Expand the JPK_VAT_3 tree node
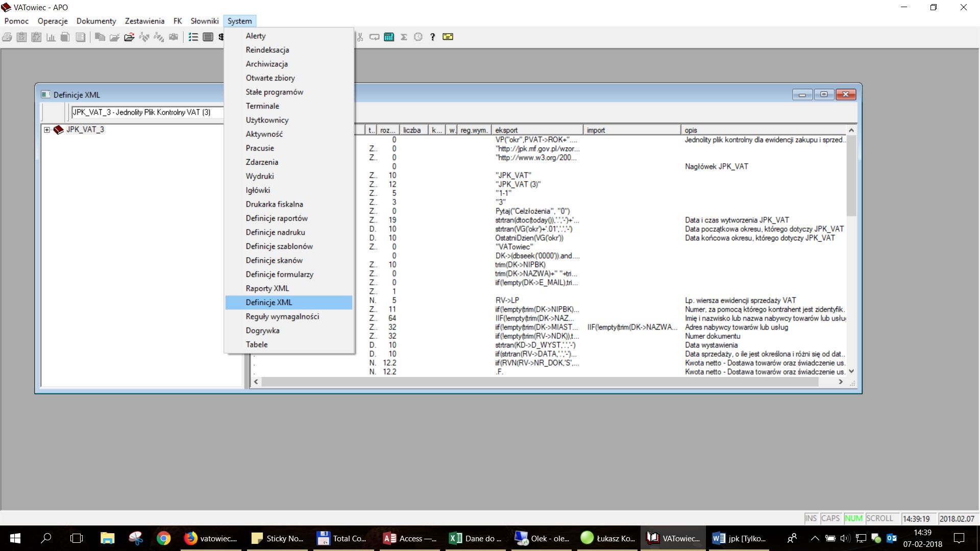The height and width of the screenshot is (551, 980). (x=47, y=130)
